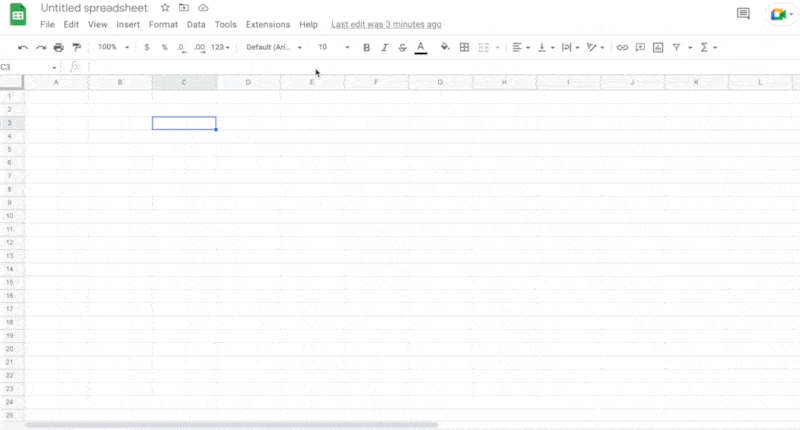Image resolution: width=800 pixels, height=430 pixels.
Task: Open text rotation dropdown
Action: pos(595,47)
